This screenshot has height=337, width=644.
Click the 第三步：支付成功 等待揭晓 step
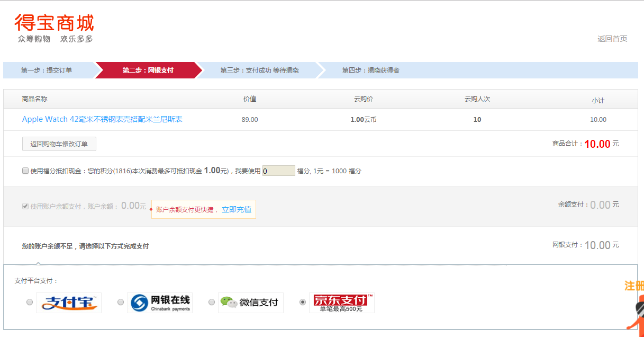(261, 69)
